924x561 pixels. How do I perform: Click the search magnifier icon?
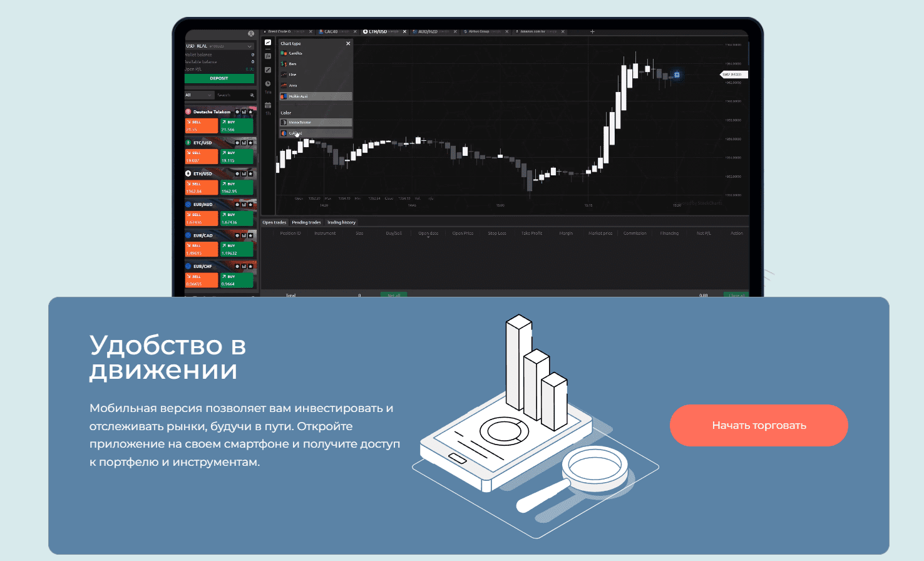tap(252, 95)
